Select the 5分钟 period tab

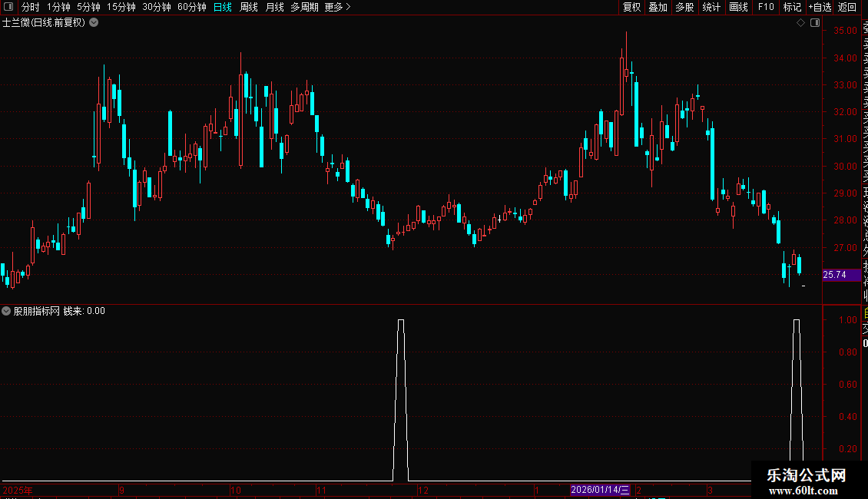click(x=88, y=7)
